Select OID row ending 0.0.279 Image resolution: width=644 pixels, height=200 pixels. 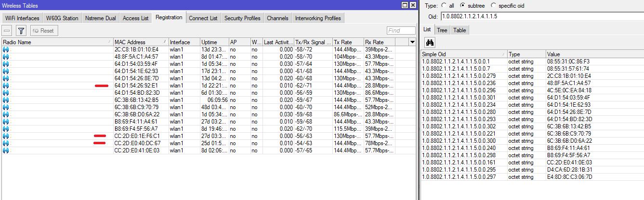[x=532, y=76]
